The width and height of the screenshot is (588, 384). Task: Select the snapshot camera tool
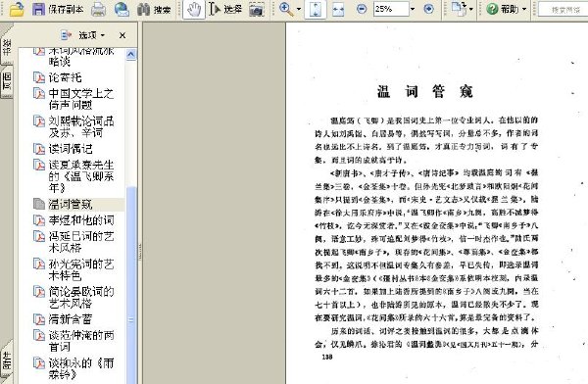(x=257, y=10)
